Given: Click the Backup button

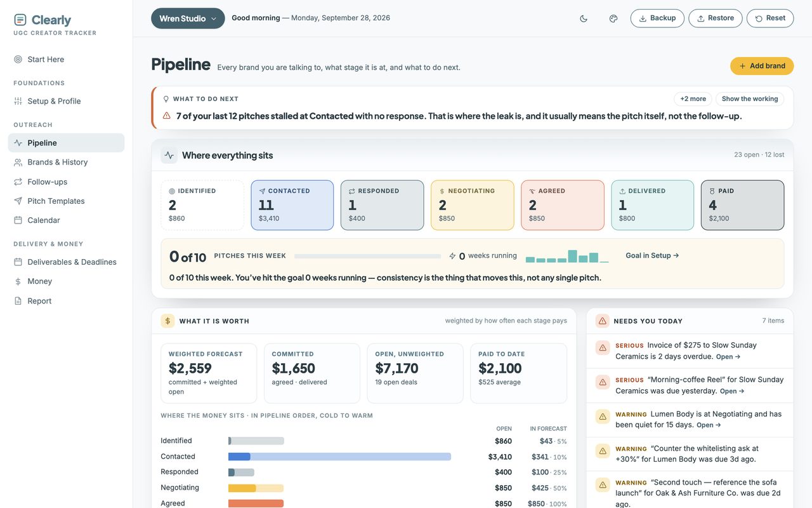Looking at the screenshot, I should tap(657, 18).
